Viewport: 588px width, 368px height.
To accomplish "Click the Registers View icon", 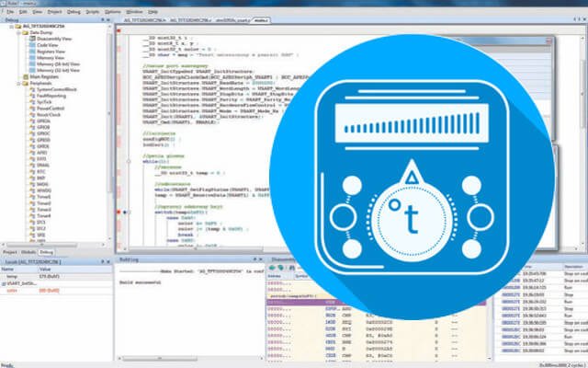I will (x=32, y=52).
